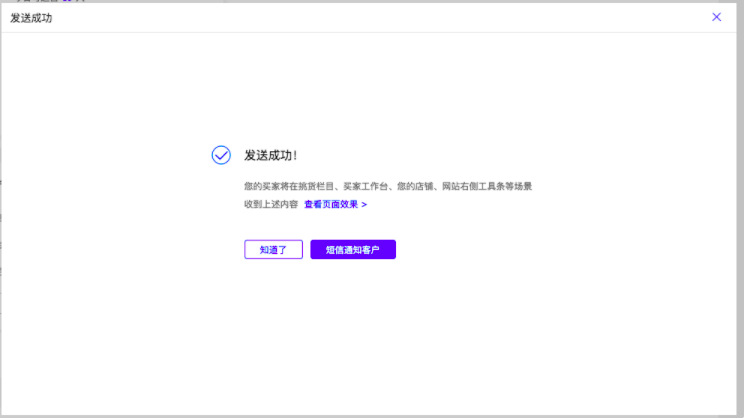The width and height of the screenshot is (744, 420).
Task: Click the 短信通知客户 button
Action: [x=353, y=250]
